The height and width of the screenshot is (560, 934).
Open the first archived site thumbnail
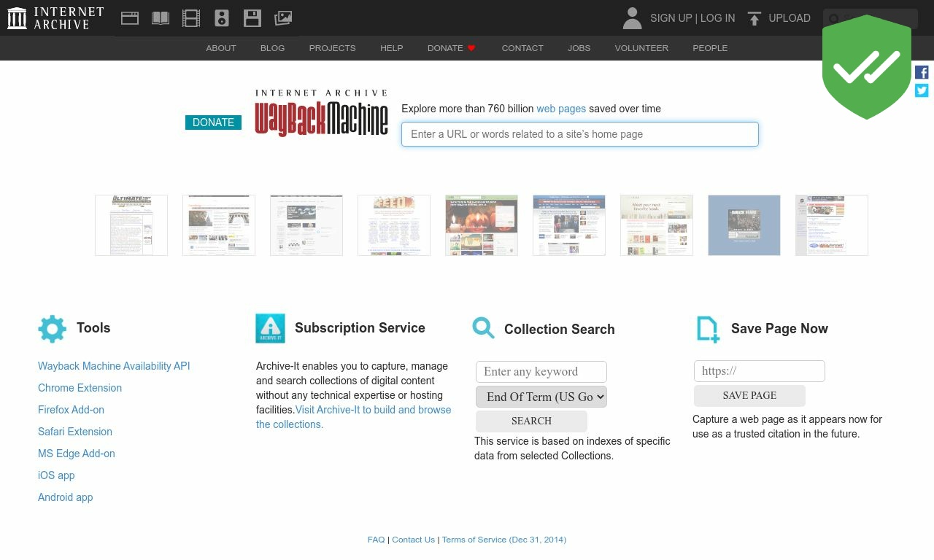131,225
